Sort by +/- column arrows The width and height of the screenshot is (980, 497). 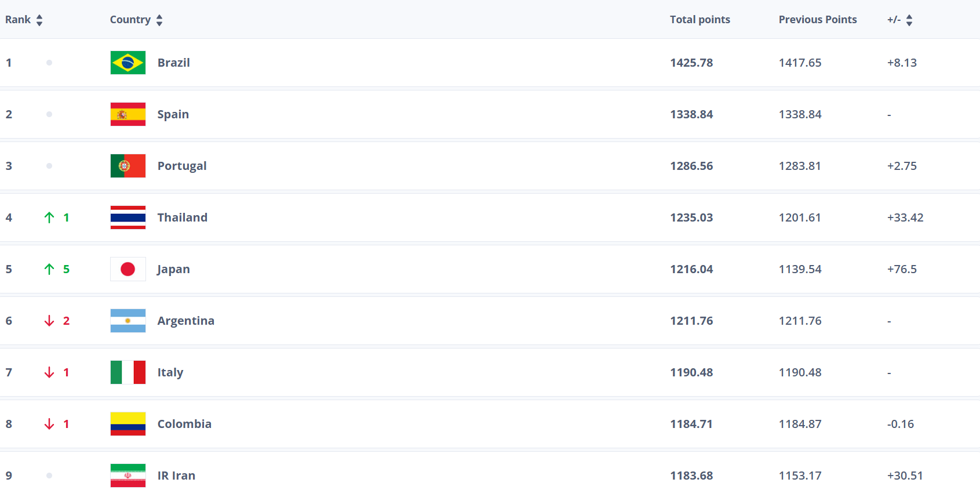pyautogui.click(x=909, y=20)
